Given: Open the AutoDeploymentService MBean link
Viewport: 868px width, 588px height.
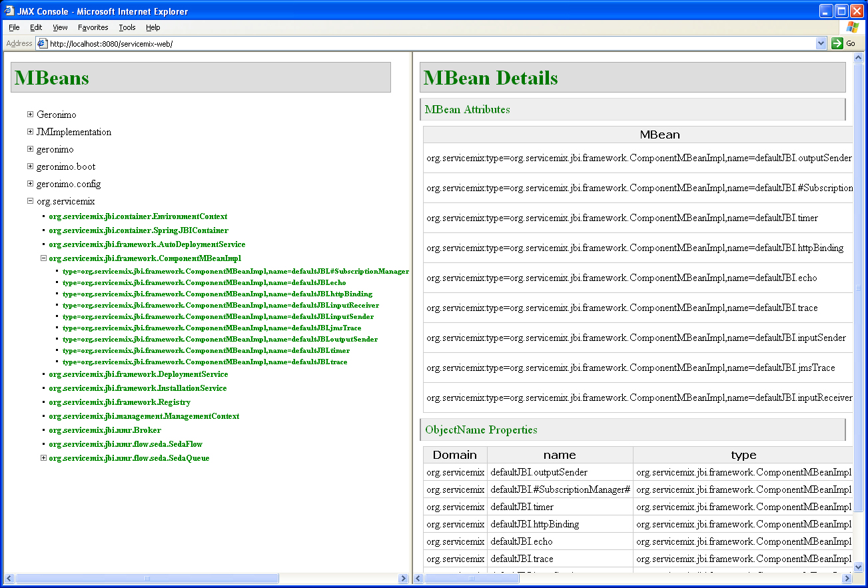Looking at the screenshot, I should (147, 244).
